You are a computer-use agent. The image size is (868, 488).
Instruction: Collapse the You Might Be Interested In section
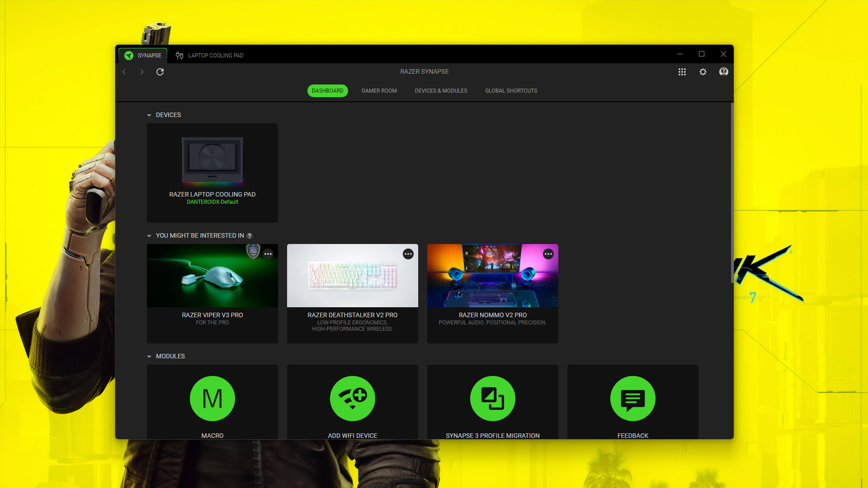pos(149,236)
